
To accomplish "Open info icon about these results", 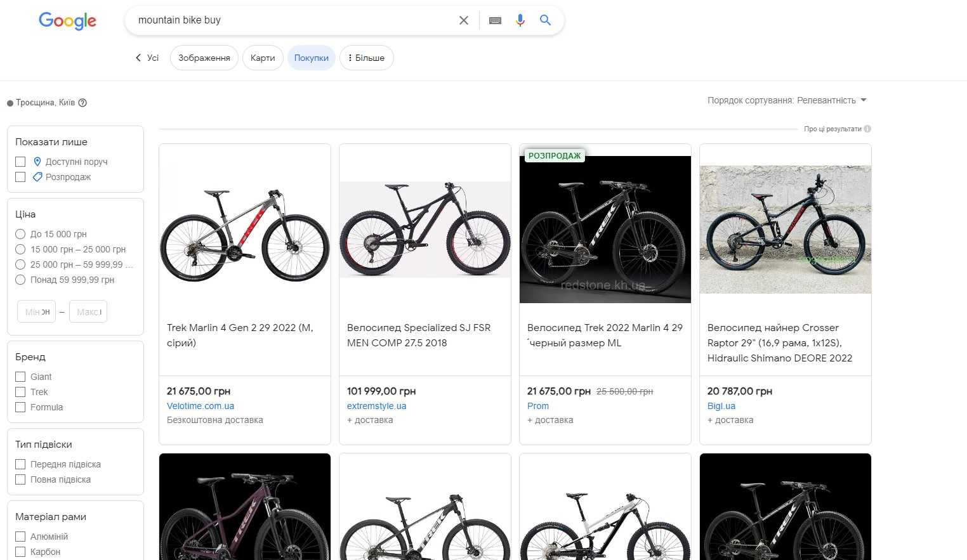I will [867, 129].
